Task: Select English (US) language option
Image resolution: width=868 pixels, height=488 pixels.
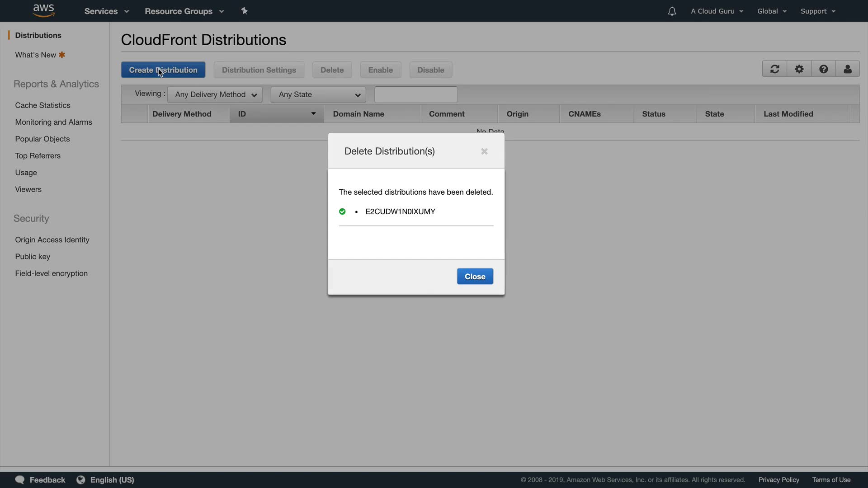Action: [x=112, y=480]
